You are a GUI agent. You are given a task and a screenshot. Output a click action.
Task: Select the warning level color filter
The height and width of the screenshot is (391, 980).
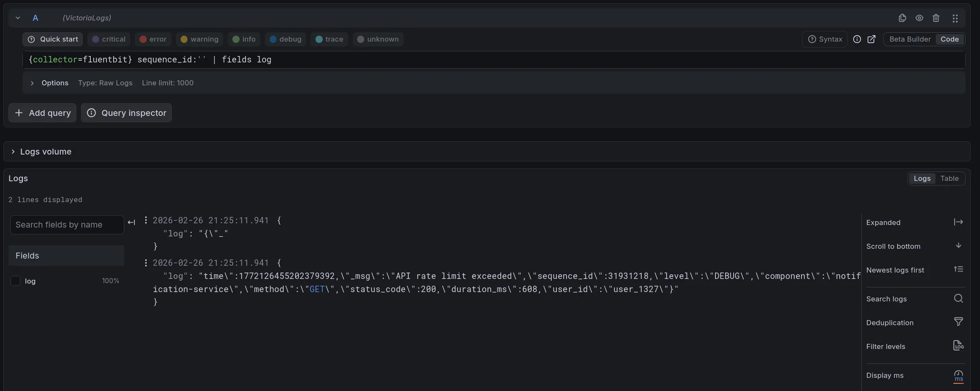click(x=199, y=39)
